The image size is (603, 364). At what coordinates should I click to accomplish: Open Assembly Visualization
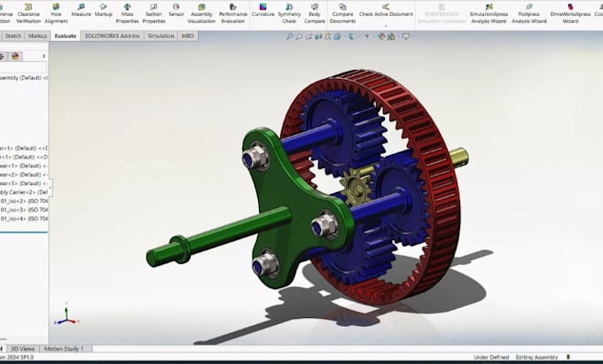(x=201, y=14)
